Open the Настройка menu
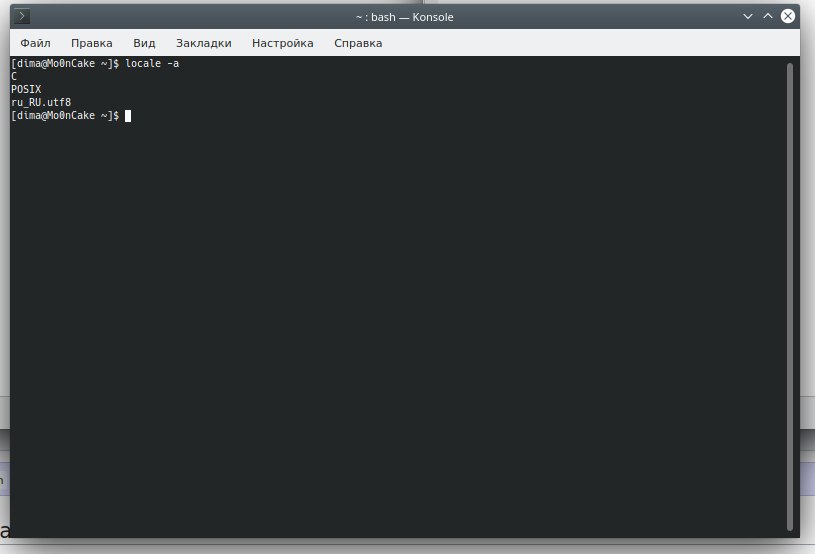This screenshot has height=554, width=815. pos(283,43)
